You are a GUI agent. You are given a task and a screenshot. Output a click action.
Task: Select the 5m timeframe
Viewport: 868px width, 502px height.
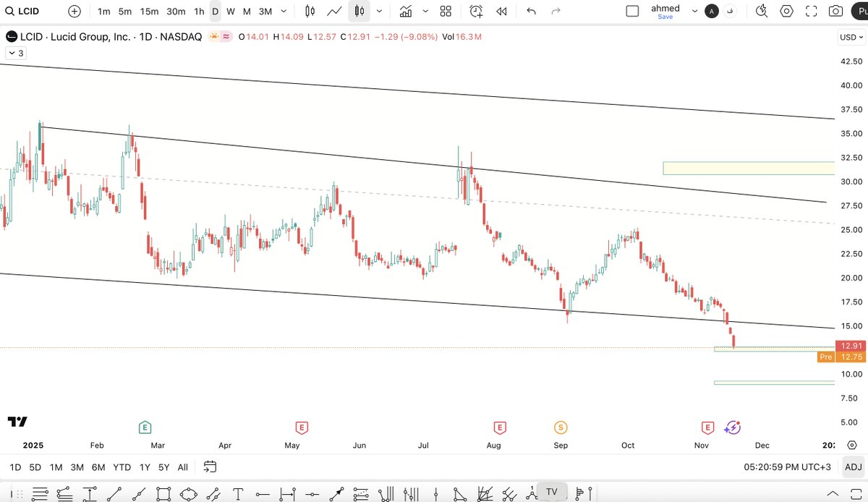pyautogui.click(x=125, y=11)
